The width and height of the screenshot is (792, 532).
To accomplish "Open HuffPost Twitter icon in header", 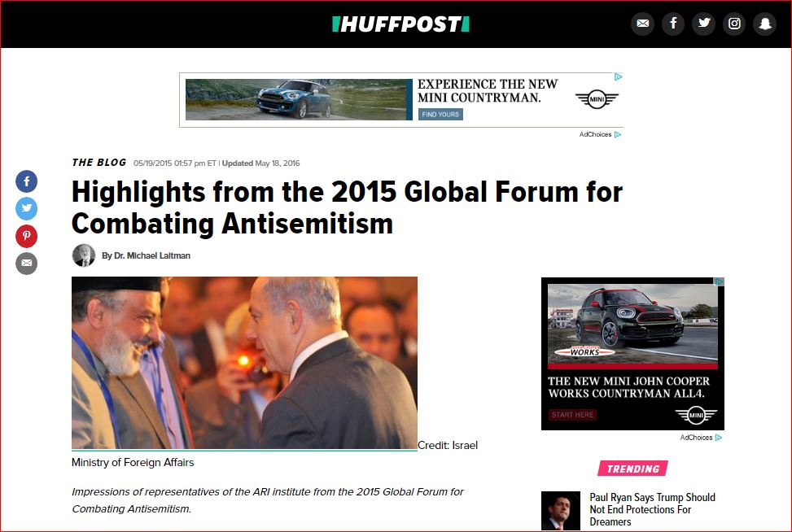I will (703, 24).
